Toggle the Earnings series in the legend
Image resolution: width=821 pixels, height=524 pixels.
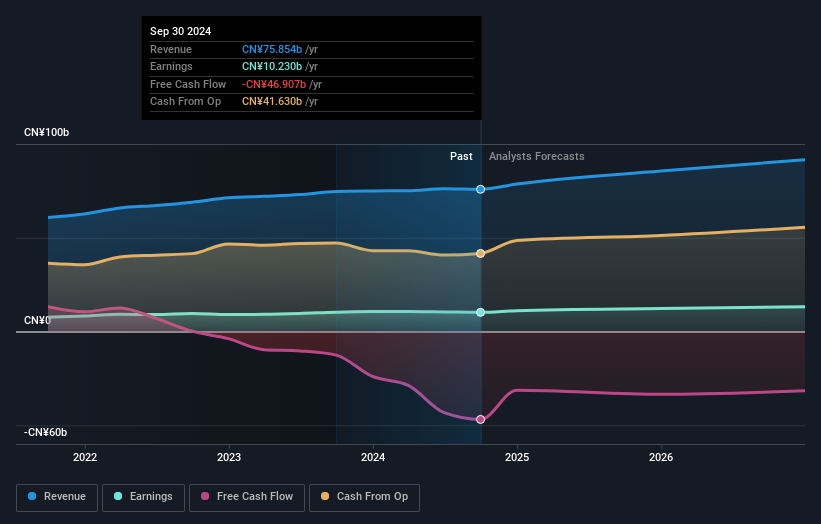point(143,497)
